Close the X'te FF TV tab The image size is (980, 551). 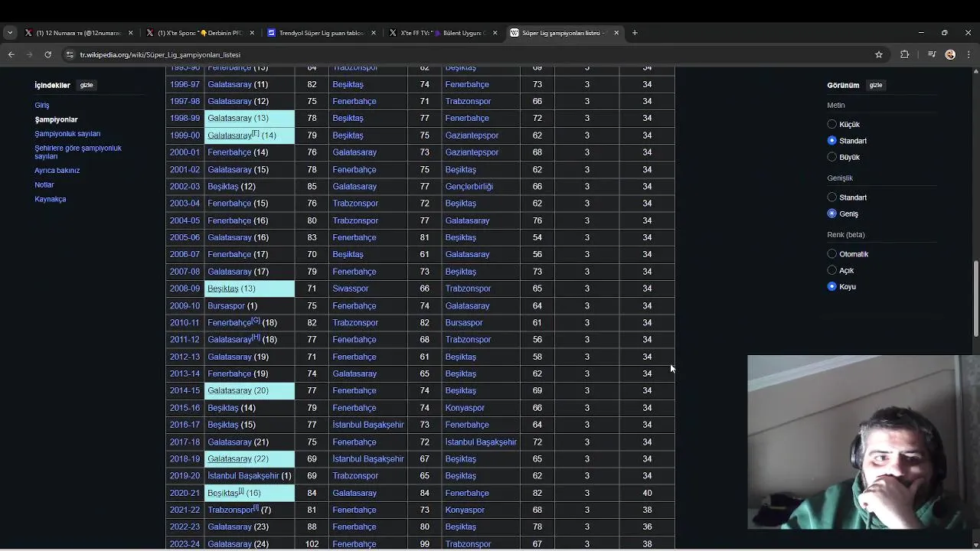(495, 33)
